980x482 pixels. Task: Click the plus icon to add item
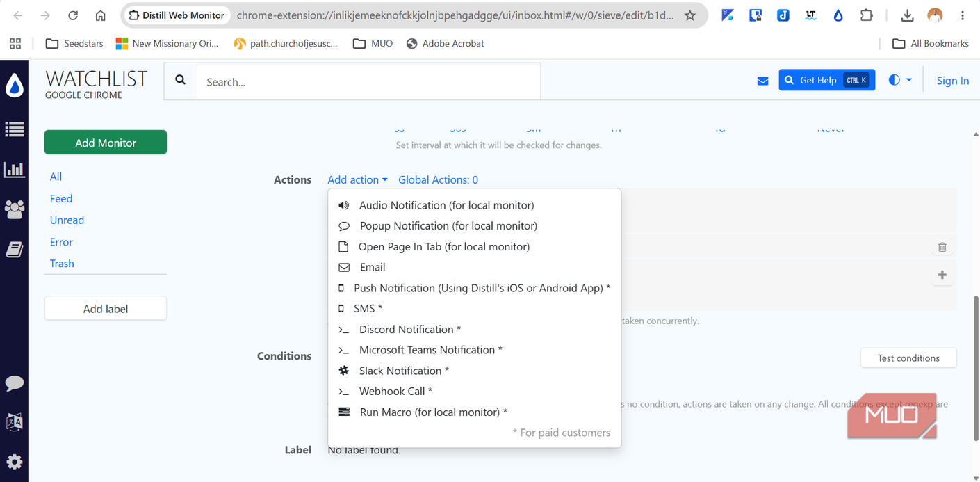coord(942,275)
